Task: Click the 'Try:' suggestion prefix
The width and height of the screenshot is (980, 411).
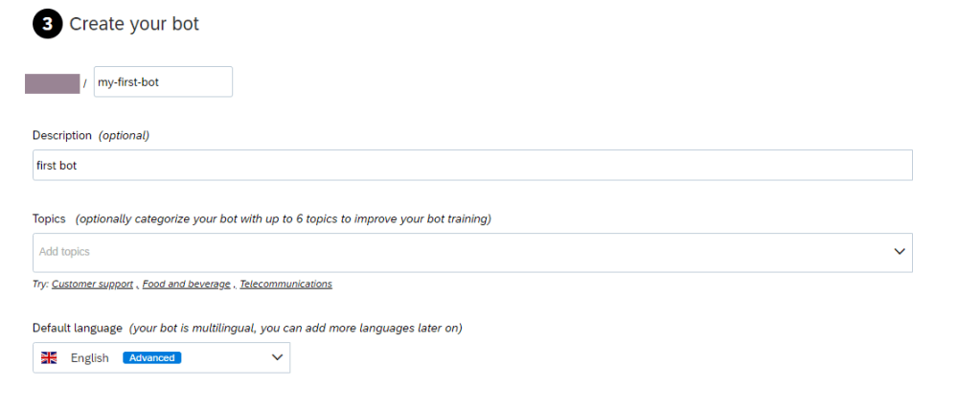Action: coord(40,284)
